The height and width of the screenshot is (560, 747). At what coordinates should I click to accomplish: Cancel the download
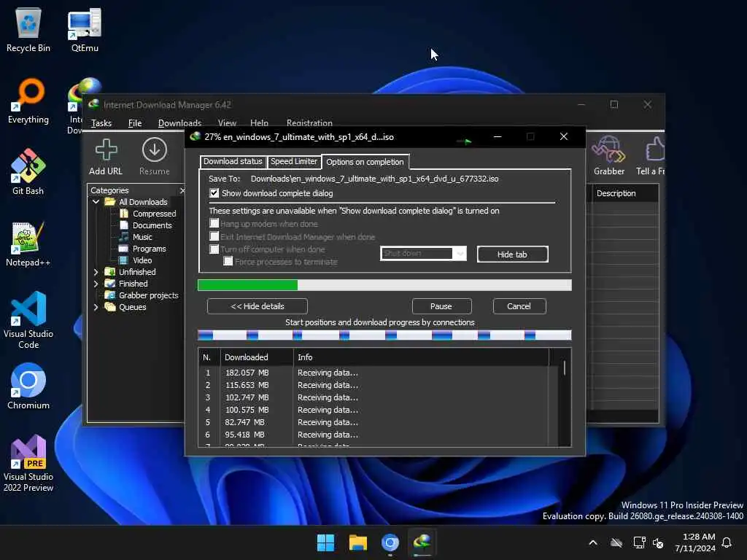tap(519, 306)
